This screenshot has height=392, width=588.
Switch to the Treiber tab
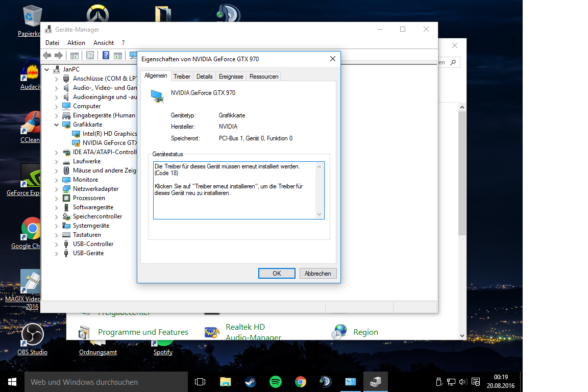[x=182, y=77]
